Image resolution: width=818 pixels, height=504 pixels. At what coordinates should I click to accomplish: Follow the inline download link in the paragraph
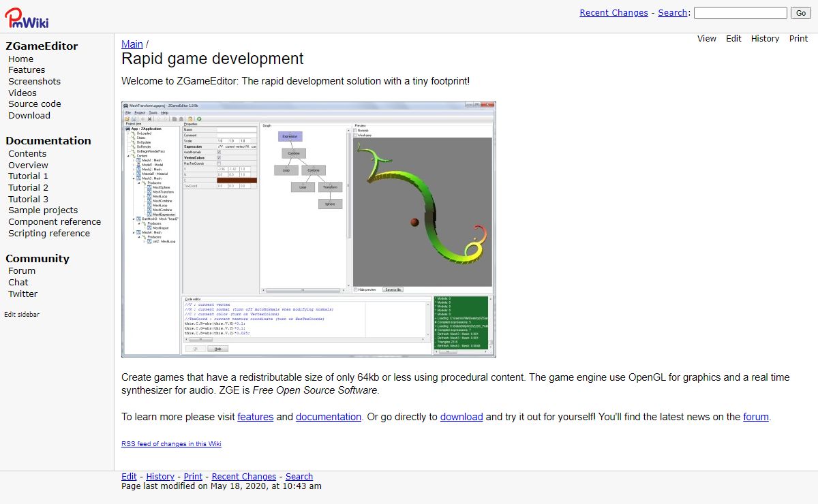[x=461, y=417]
